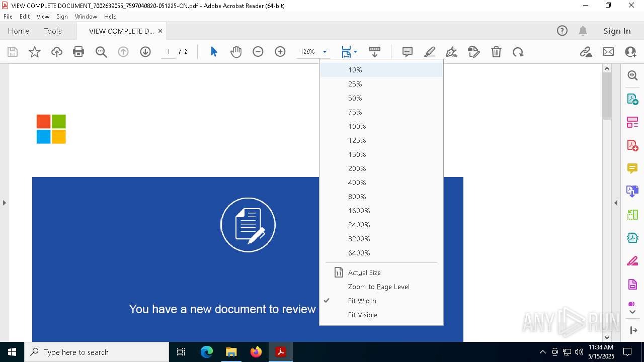Pick 150% from zoom list
644x362 pixels.
[381, 154]
